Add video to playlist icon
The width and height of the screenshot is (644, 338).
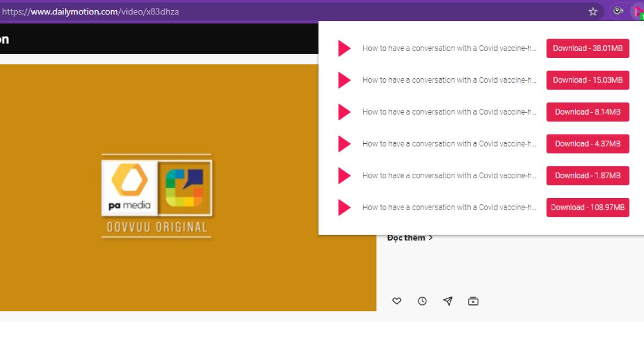(x=473, y=301)
